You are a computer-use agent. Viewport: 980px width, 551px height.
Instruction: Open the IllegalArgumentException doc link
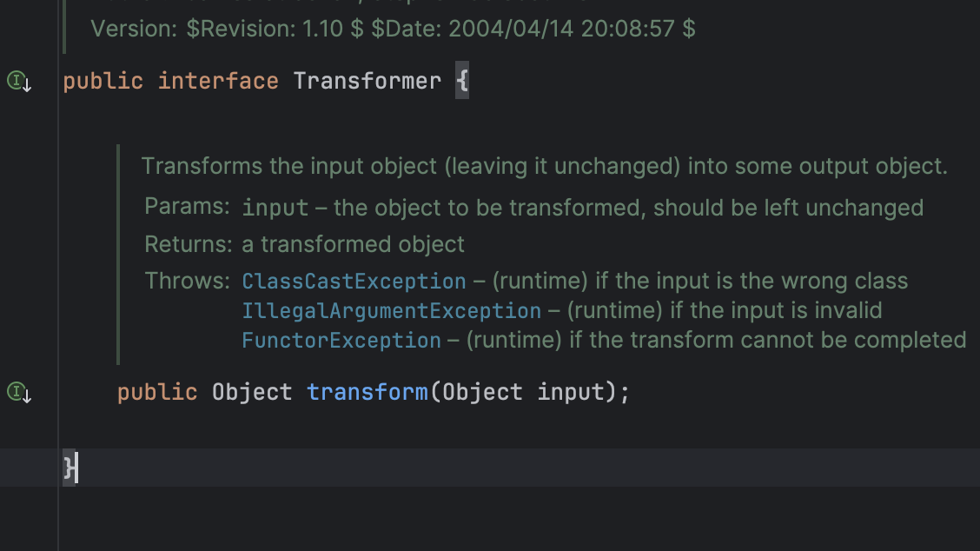391,311
